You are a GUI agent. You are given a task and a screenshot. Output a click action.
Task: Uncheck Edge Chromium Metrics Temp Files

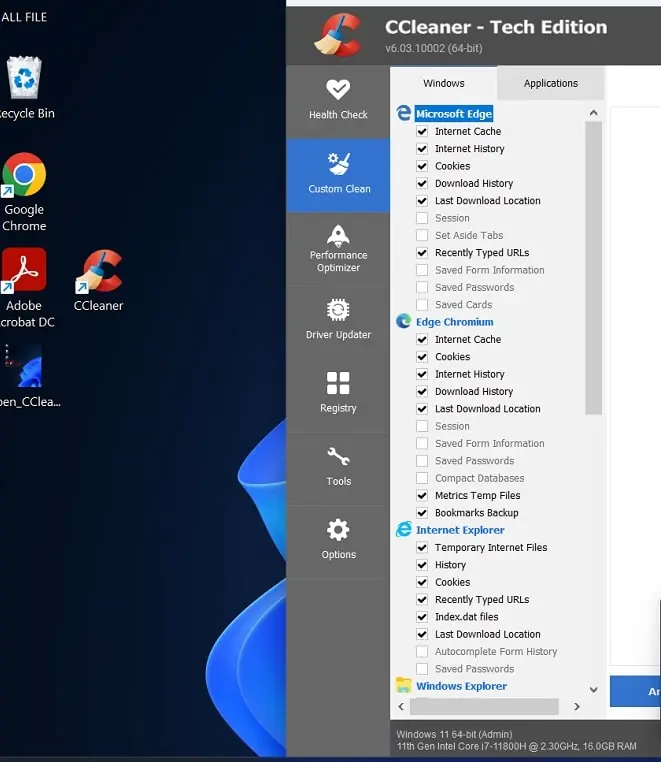[422, 495]
